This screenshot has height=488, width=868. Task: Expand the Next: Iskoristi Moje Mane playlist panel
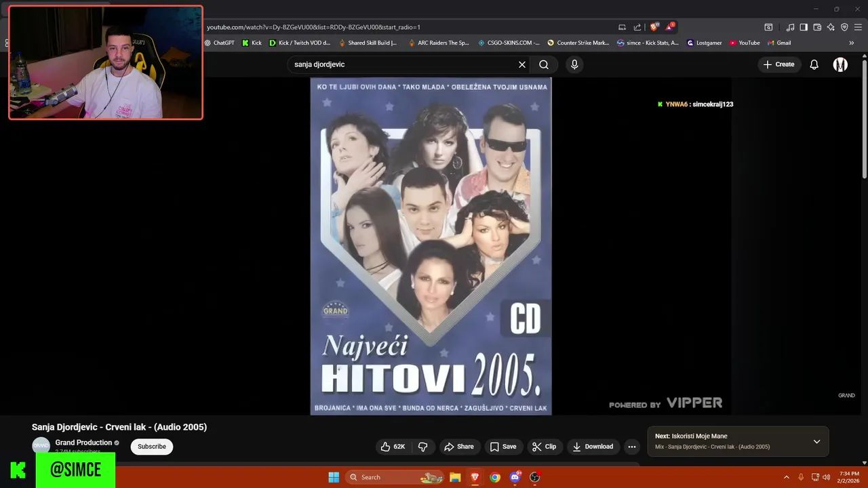click(816, 441)
